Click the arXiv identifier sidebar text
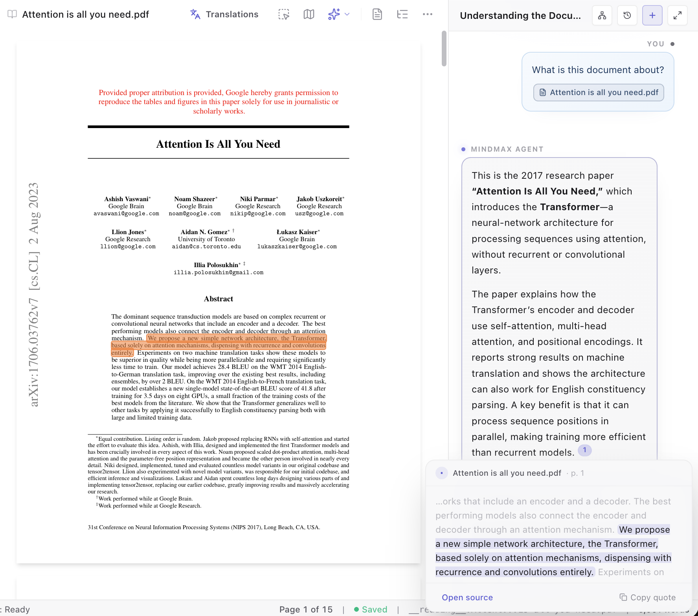This screenshot has height=616, width=698. tap(34, 295)
